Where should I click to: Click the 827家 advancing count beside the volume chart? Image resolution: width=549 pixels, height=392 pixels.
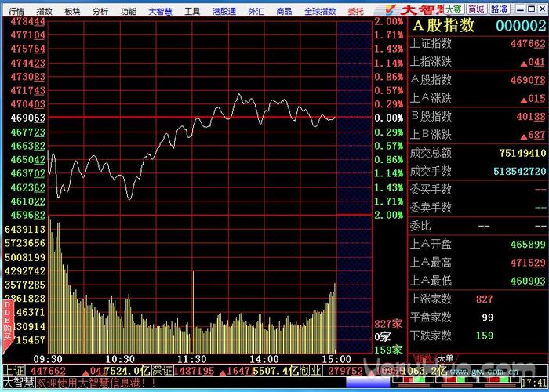tap(388, 324)
